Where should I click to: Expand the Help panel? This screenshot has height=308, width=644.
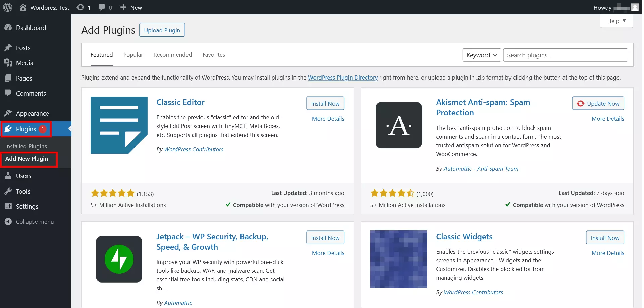(x=616, y=21)
